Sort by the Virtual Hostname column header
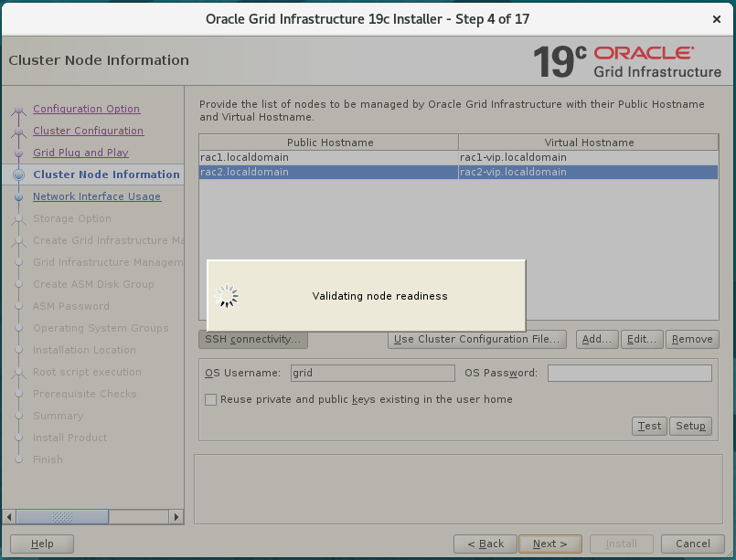736x560 pixels. 589,143
